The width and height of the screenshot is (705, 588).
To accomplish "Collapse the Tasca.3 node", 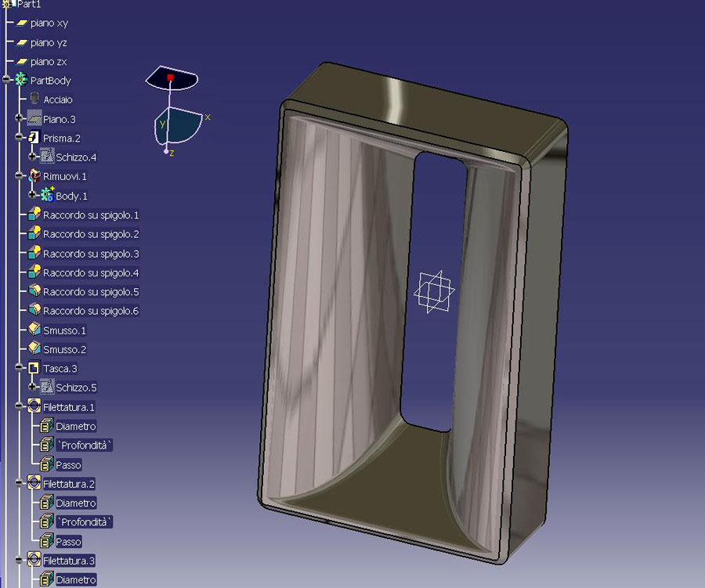I will pyautogui.click(x=19, y=368).
